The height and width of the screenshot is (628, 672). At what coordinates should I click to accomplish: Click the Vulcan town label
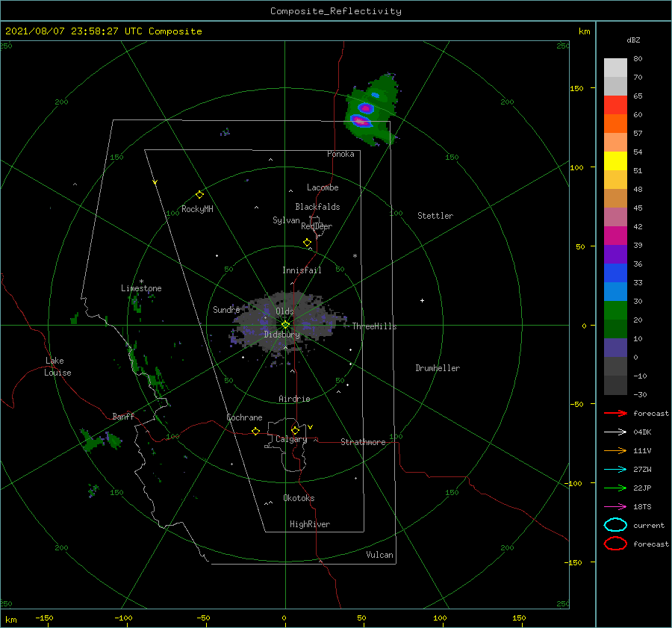[x=379, y=555]
